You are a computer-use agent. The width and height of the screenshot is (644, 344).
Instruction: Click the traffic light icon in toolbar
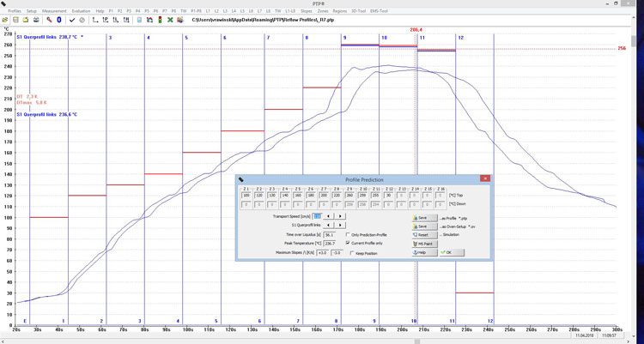tap(160, 18)
